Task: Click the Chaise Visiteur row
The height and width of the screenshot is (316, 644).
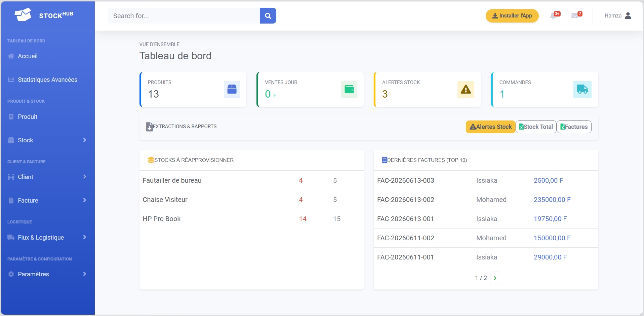Action: pyautogui.click(x=251, y=200)
